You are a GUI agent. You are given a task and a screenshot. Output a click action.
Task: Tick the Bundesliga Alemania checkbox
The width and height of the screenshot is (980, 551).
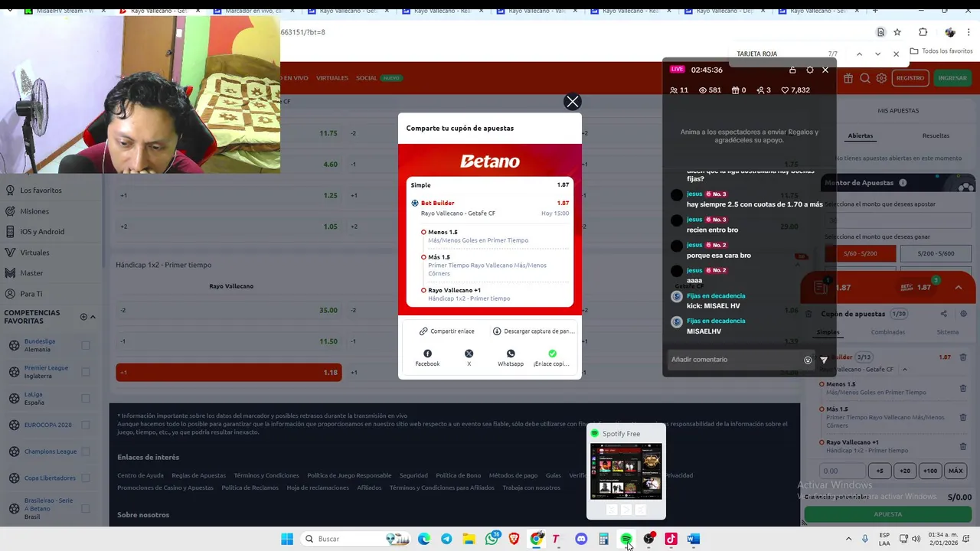tap(86, 345)
